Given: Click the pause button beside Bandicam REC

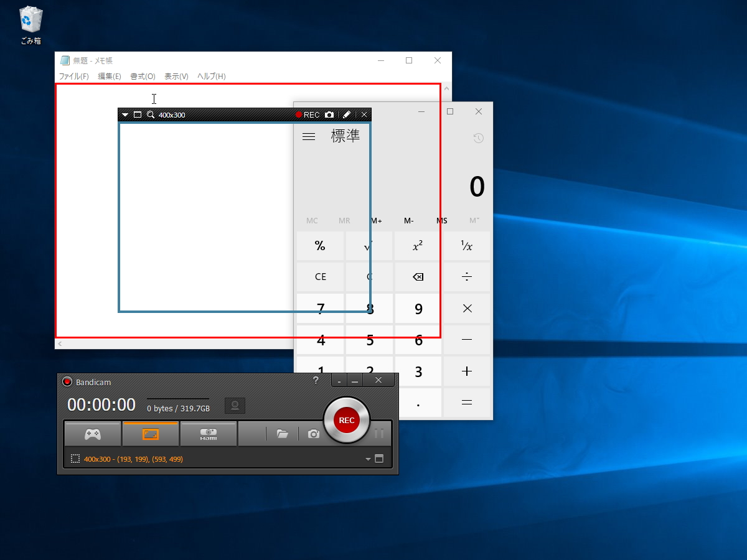Looking at the screenshot, I should pyautogui.click(x=379, y=434).
